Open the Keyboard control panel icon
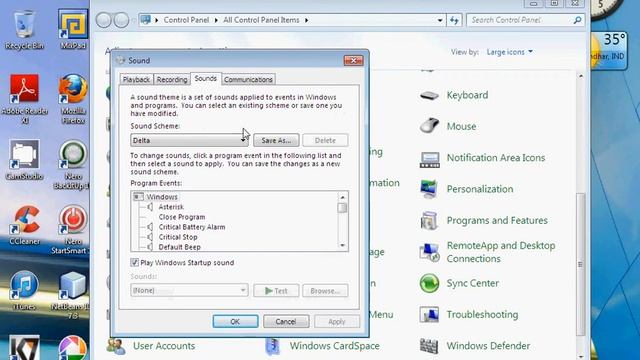The height and width of the screenshot is (360, 640). [429, 96]
